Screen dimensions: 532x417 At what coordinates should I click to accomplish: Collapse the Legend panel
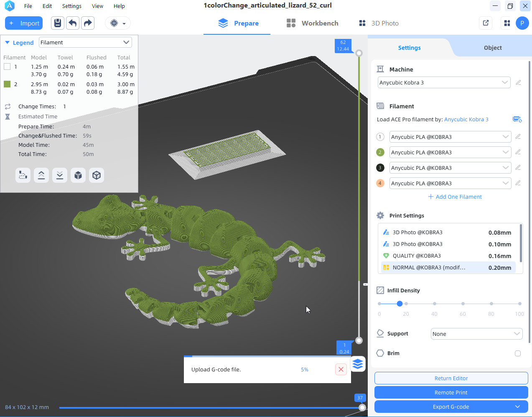click(x=7, y=43)
